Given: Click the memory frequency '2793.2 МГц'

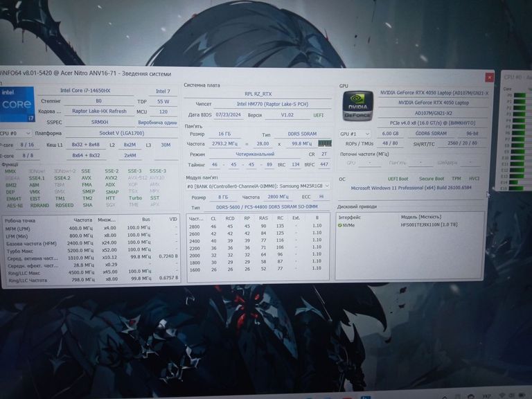Looking at the screenshot, I should pyautogui.click(x=224, y=143).
